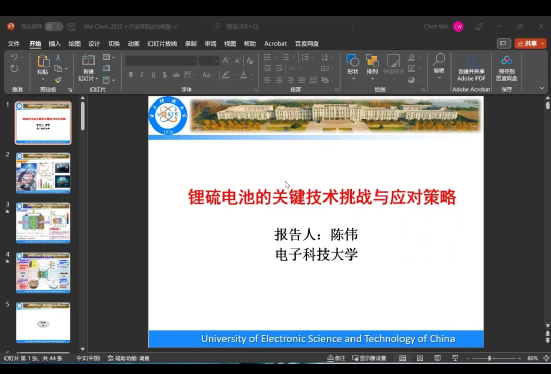
Task: Toggle the AutoSave switch in title bar
Action: click(x=54, y=26)
